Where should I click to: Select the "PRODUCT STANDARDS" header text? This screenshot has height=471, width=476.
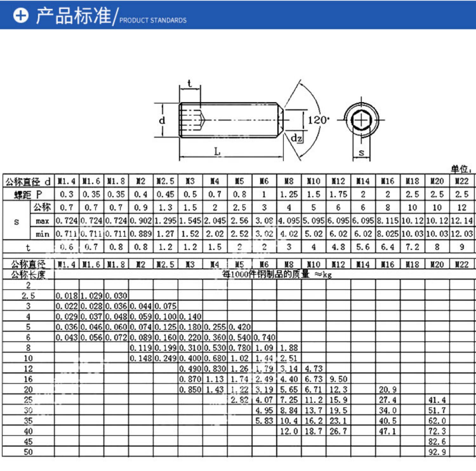(153, 20)
